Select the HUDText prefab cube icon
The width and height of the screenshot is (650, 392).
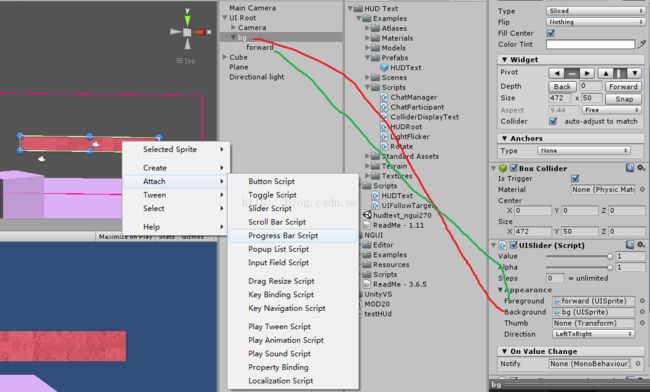point(384,68)
